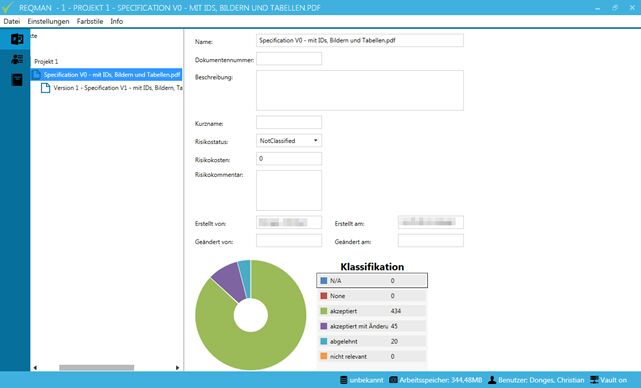Click the Risikokosten field showing 0
Screen dimensions: 641x388
[x=289, y=159]
